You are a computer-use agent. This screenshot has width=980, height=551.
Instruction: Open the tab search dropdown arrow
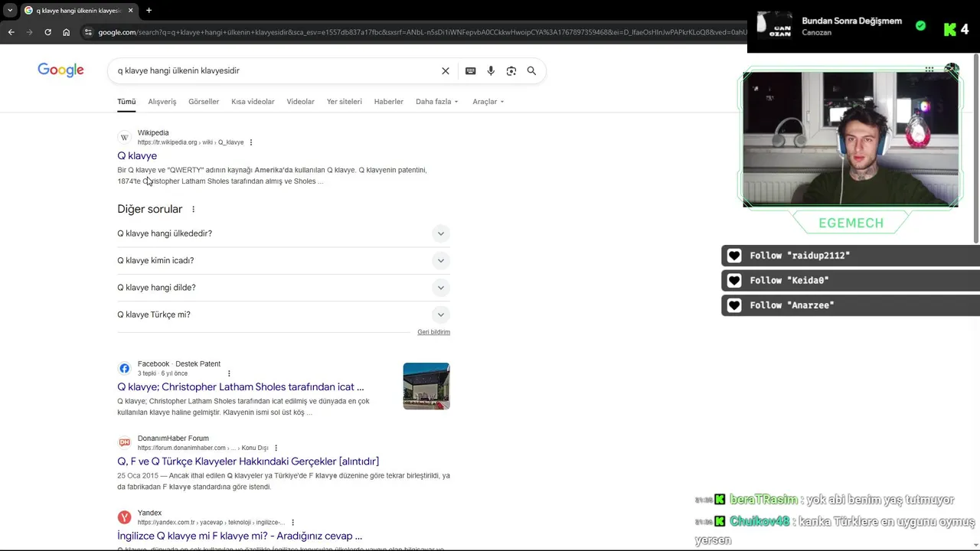[x=10, y=10]
